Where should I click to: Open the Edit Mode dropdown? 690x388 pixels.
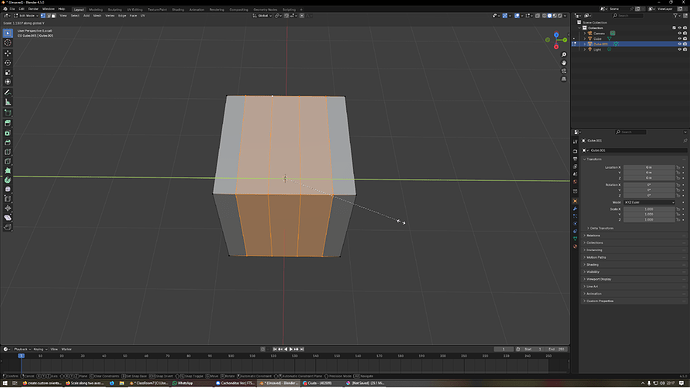27,16
